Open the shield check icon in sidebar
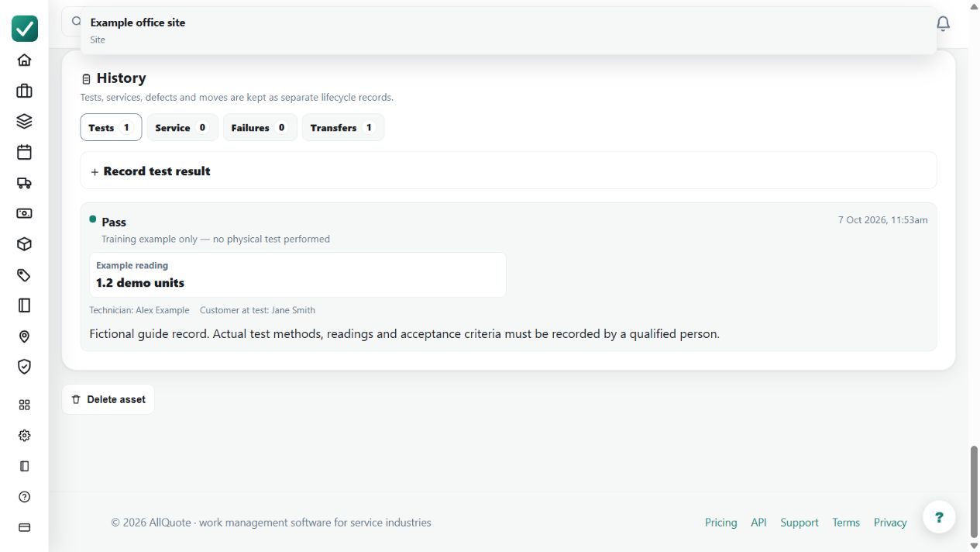980x552 pixels. pyautogui.click(x=24, y=367)
